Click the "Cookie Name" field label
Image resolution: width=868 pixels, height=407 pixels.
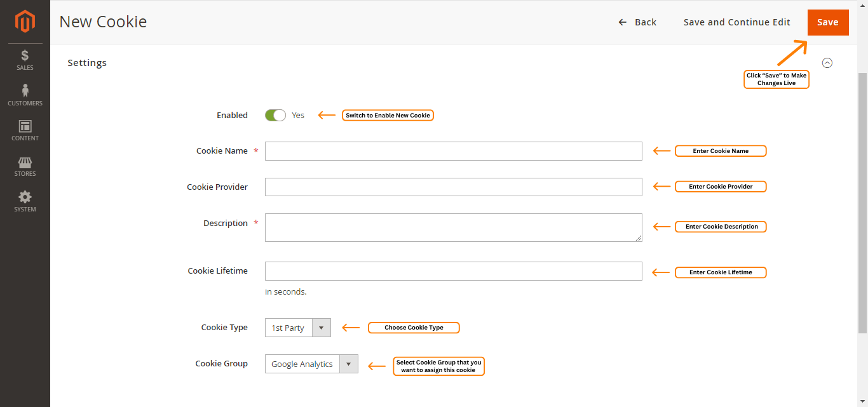pyautogui.click(x=222, y=151)
